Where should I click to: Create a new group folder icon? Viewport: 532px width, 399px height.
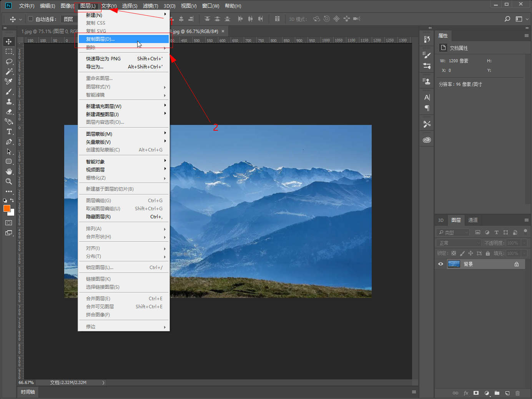[x=497, y=393]
